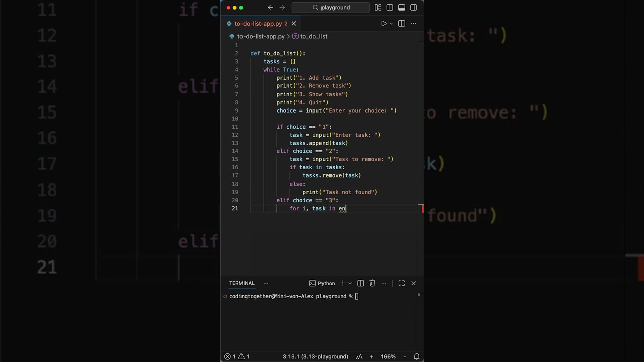
Task: Click the print("2. Remove task") line
Action: click(x=314, y=86)
